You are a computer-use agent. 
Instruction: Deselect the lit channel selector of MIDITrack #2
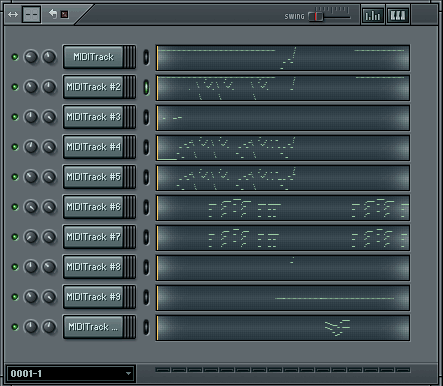tap(146, 87)
